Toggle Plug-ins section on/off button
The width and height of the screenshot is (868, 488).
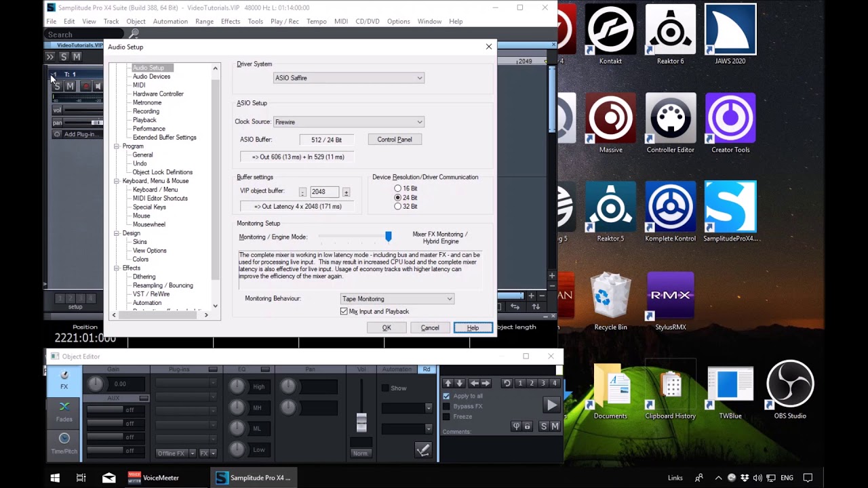(x=213, y=369)
